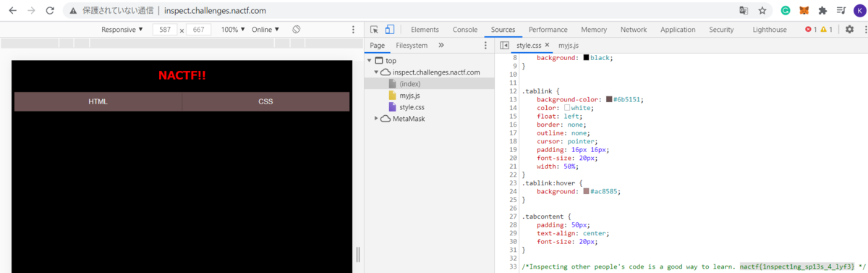Click the NACTF!! heading on the page

182,75
